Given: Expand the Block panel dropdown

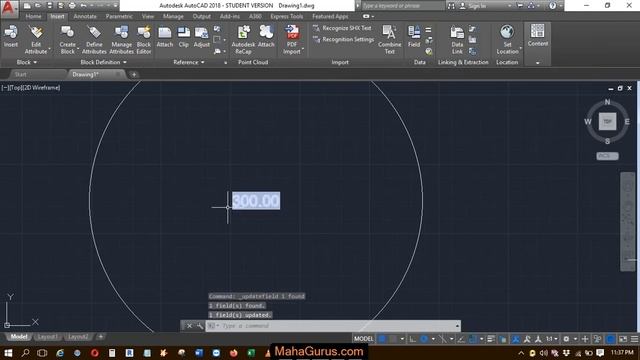Looking at the screenshot, I should (x=27, y=62).
